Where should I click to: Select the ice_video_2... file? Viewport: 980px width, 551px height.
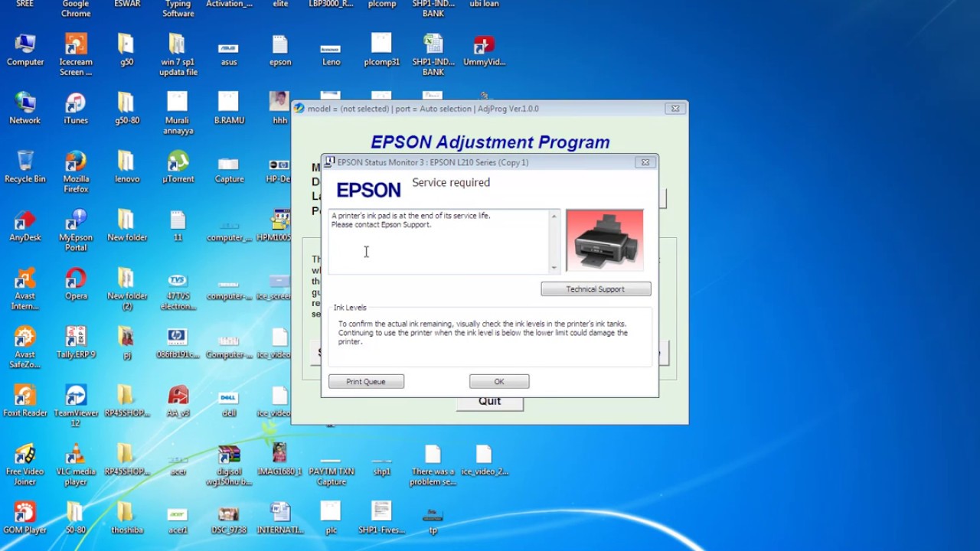pos(484,459)
